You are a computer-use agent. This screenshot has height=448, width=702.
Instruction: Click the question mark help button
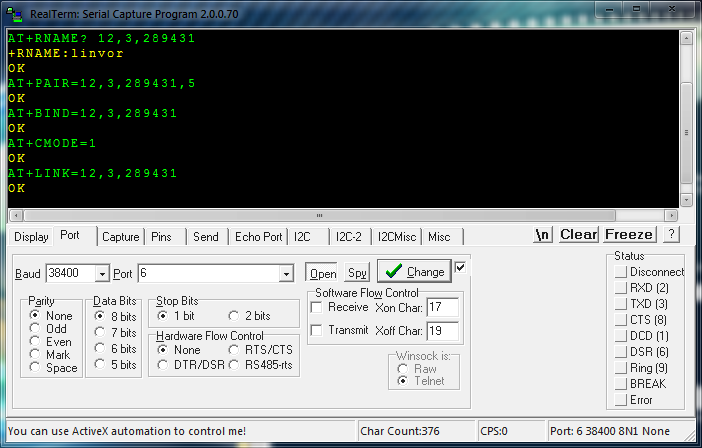[x=671, y=235]
